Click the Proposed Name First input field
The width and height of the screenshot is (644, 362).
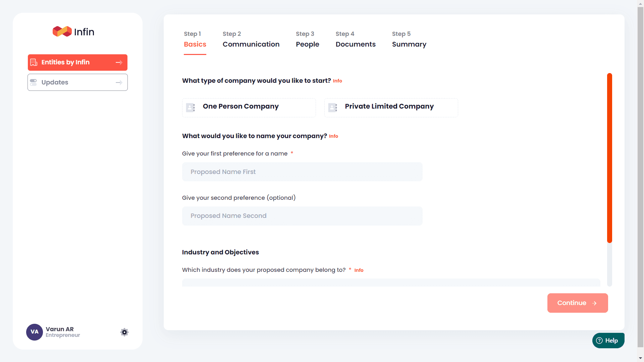tap(302, 172)
